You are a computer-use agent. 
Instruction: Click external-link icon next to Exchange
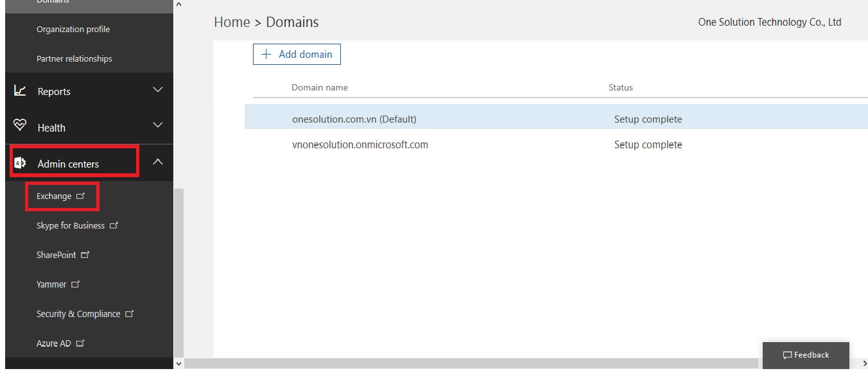[80, 196]
